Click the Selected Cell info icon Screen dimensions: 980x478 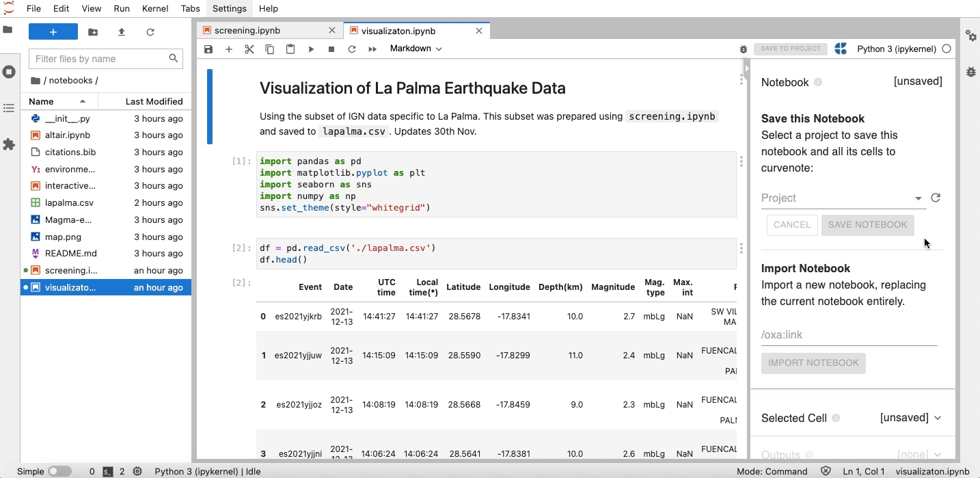(x=836, y=418)
